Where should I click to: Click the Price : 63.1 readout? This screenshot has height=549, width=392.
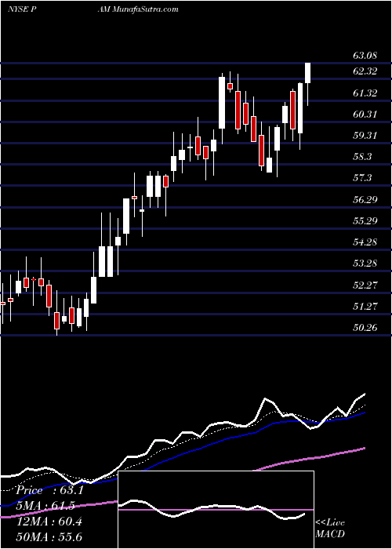pyautogui.click(x=49, y=490)
